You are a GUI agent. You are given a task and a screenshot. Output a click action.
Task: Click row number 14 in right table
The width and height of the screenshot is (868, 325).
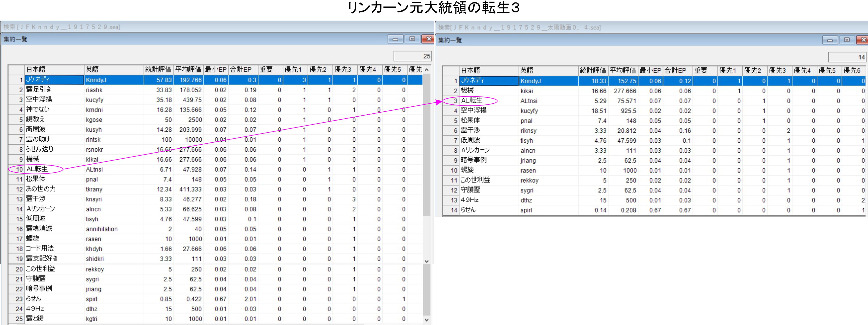451,210
